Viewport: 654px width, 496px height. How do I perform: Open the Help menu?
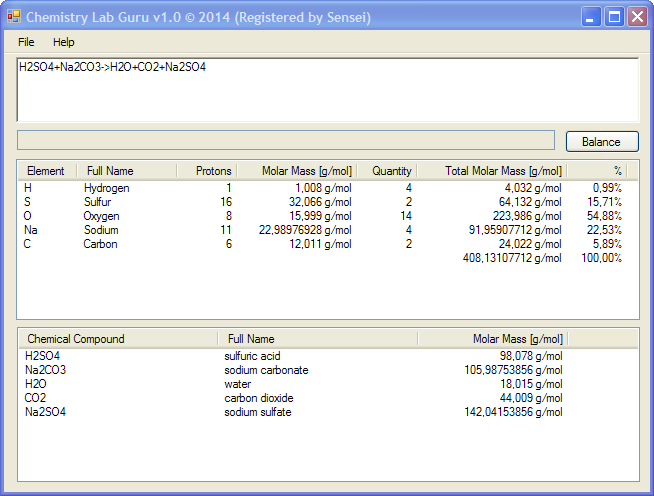click(64, 42)
